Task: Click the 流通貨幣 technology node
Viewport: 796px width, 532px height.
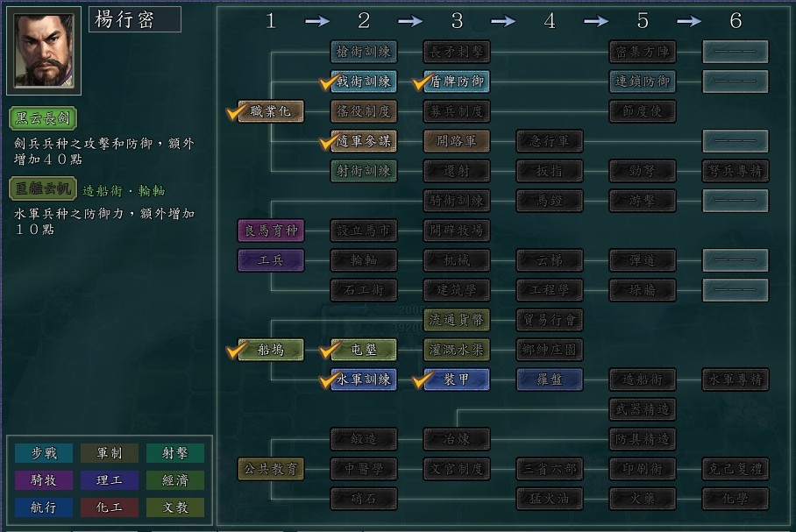Action: pyautogui.click(x=457, y=320)
